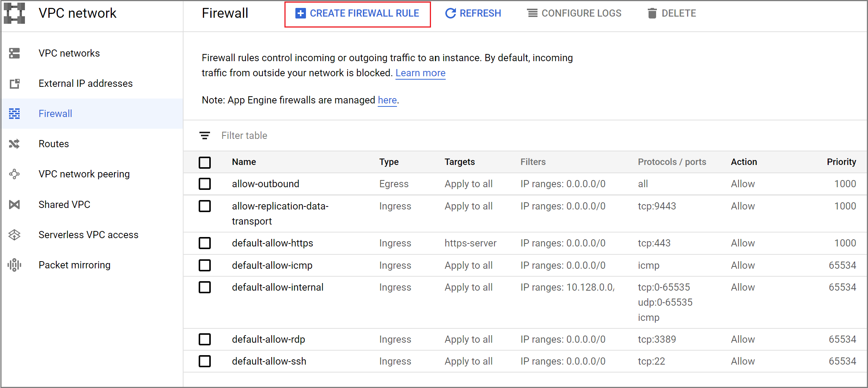Select the default-allow-internal rule name
This screenshot has width=868, height=388.
pyautogui.click(x=278, y=287)
